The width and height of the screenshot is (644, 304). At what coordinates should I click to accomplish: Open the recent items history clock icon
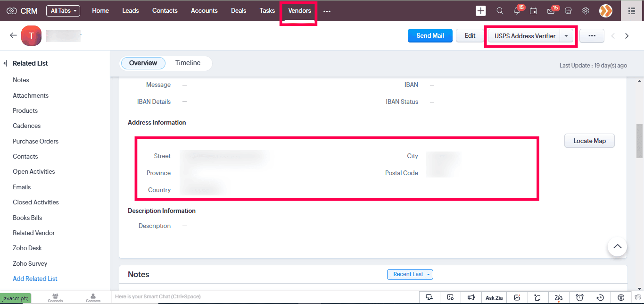[x=600, y=297]
